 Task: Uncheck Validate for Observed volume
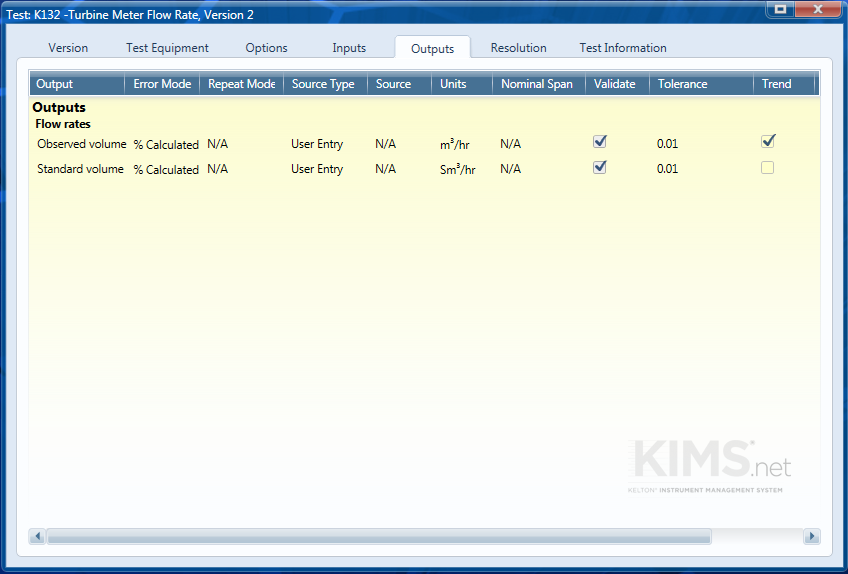pos(600,142)
